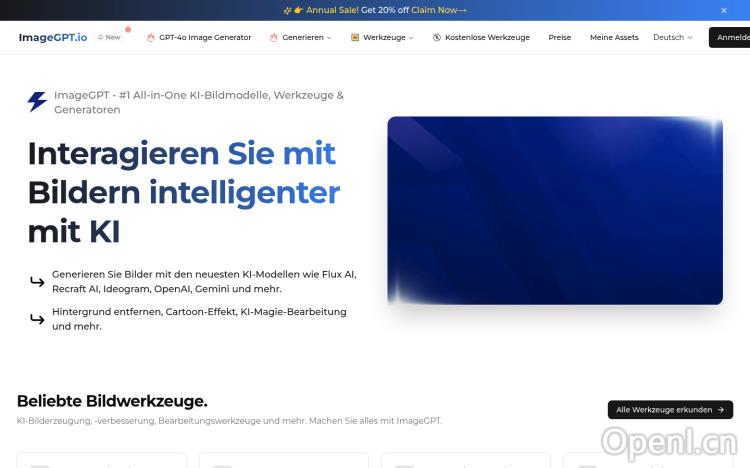This screenshot has height=468, width=750.
Task: Click the picture icon next to Werkzeuge
Action: [354, 37]
